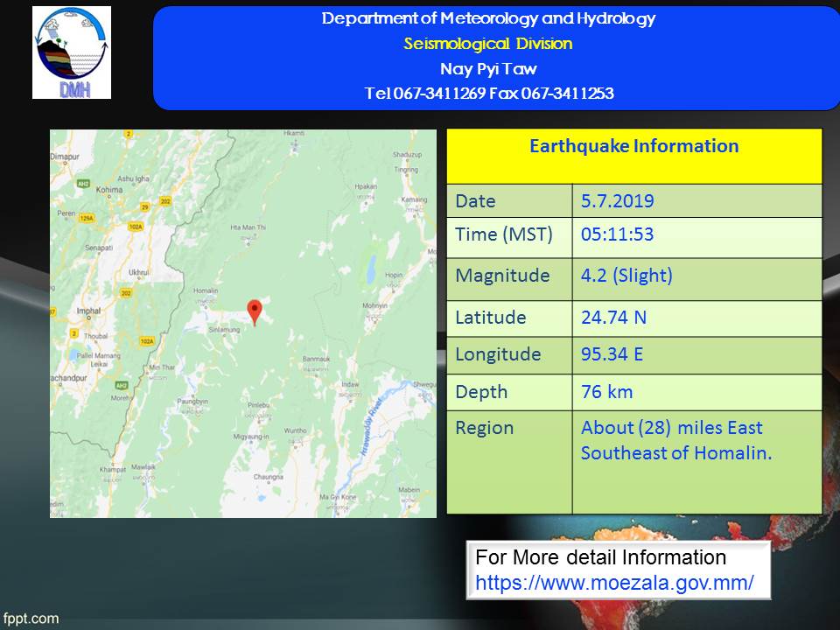Click Ukhrul label on the map
Screen dimensions: 840x630
click(139, 272)
